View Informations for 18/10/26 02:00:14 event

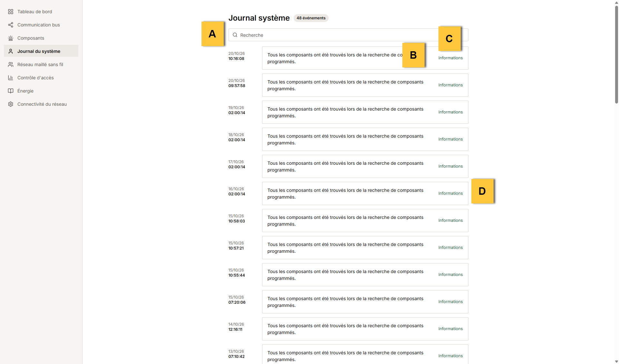coord(450,139)
